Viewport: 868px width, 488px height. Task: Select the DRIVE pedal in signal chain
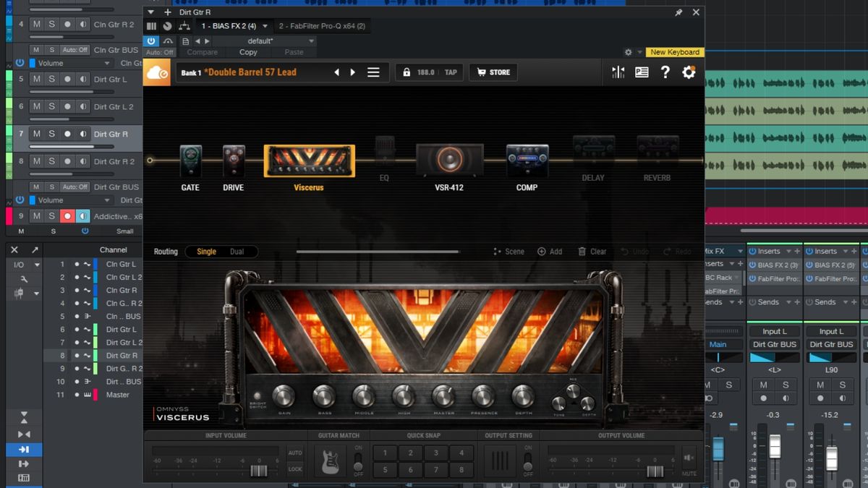234,161
